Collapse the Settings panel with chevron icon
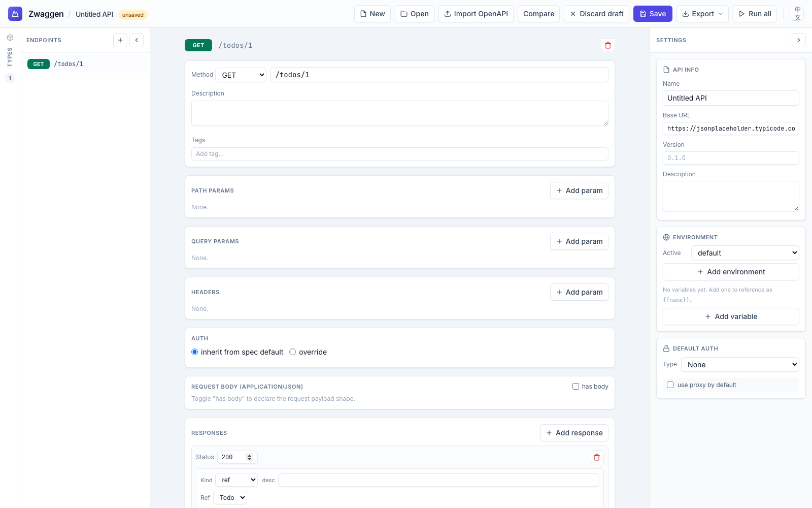The width and height of the screenshot is (812, 508). click(799, 40)
